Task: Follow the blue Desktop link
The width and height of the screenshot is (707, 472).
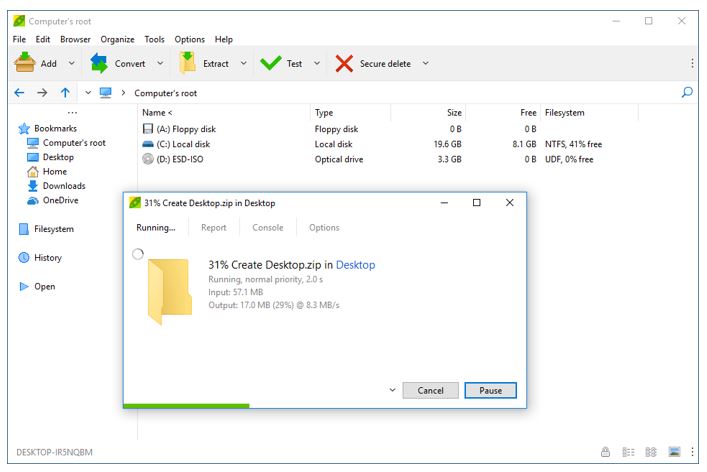Action: click(x=355, y=265)
